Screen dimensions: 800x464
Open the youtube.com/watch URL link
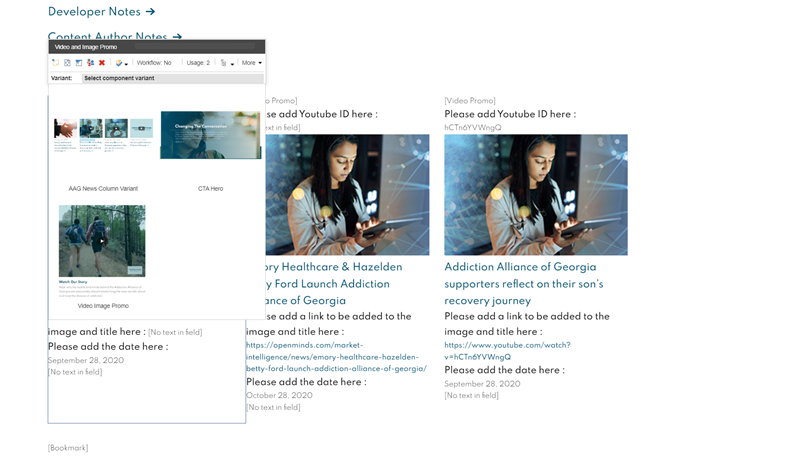coord(507,351)
